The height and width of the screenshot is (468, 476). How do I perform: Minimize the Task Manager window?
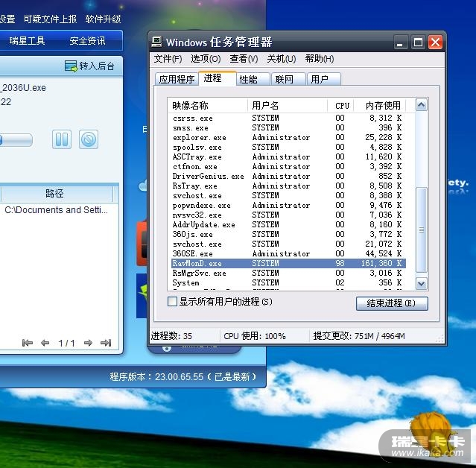tap(401, 42)
